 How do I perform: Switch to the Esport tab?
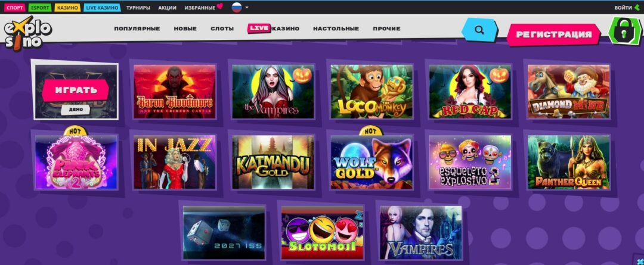[x=40, y=7]
